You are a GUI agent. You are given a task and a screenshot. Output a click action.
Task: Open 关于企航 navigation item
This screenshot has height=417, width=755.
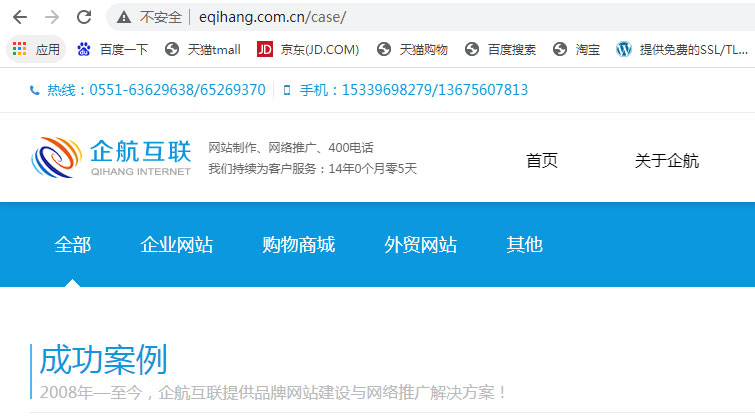coord(667,161)
